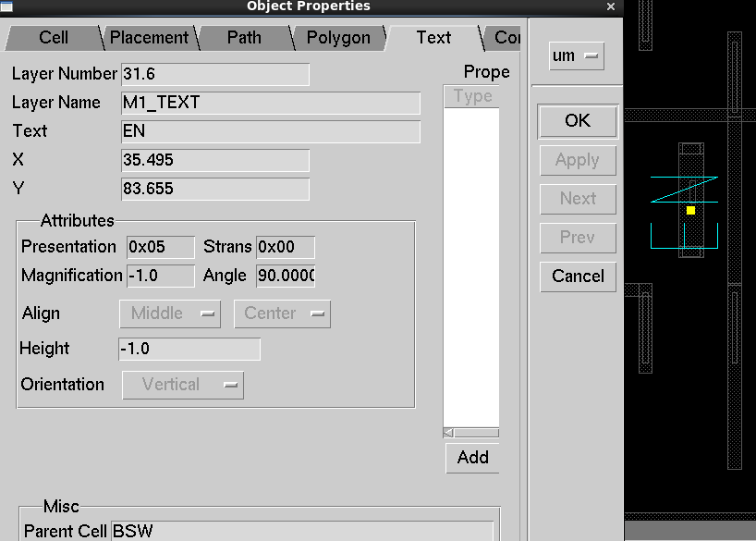Go to the Polygon tab

click(x=338, y=38)
